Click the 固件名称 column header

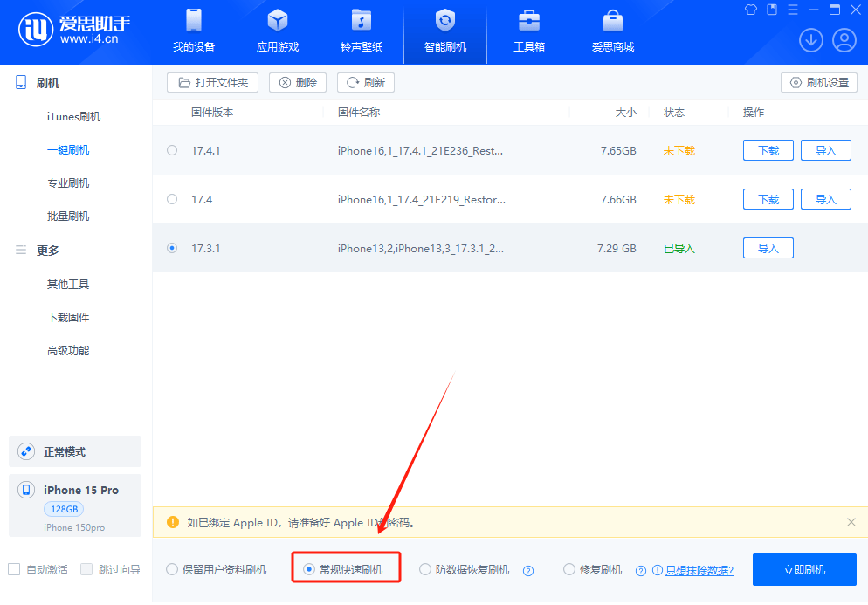click(359, 113)
